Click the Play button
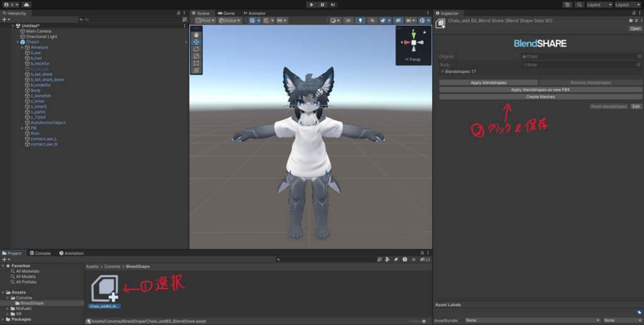 click(x=312, y=4)
